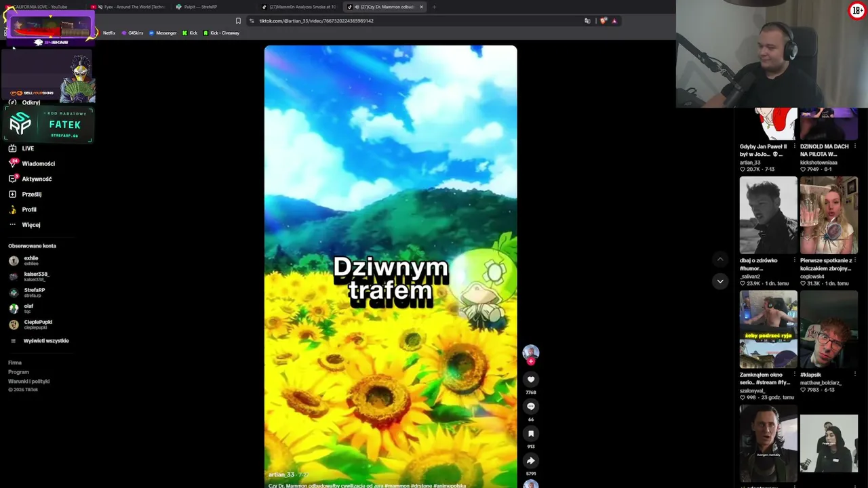Click the Odkryj compass icon
The width and height of the screenshot is (868, 488).
tap(12, 102)
